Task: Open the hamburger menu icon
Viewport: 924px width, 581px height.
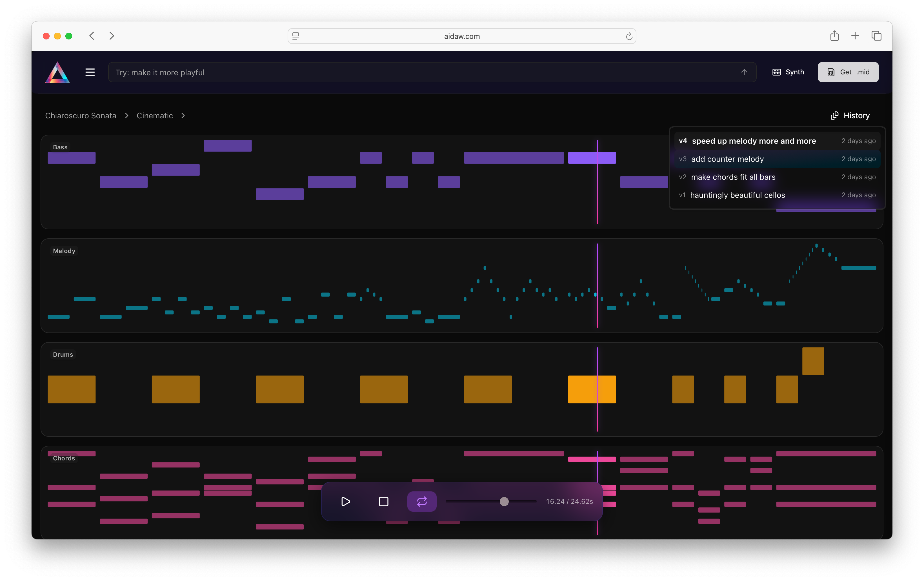Action: [90, 72]
